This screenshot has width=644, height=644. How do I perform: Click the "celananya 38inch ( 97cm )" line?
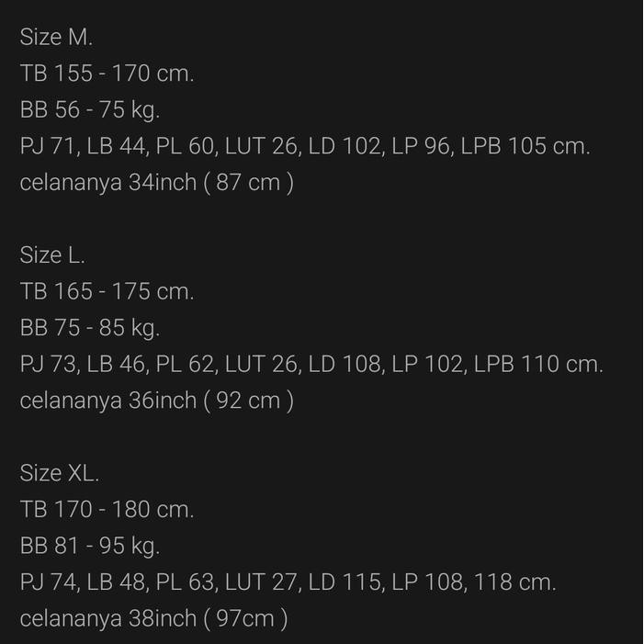click(153, 618)
